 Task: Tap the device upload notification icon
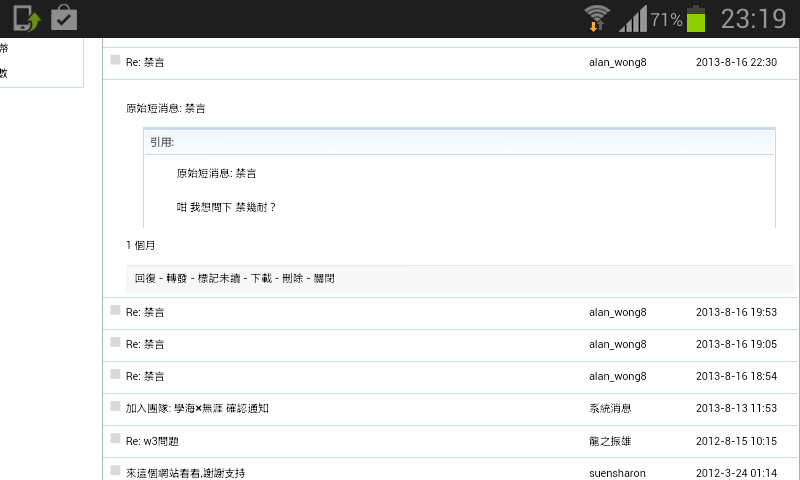27,18
